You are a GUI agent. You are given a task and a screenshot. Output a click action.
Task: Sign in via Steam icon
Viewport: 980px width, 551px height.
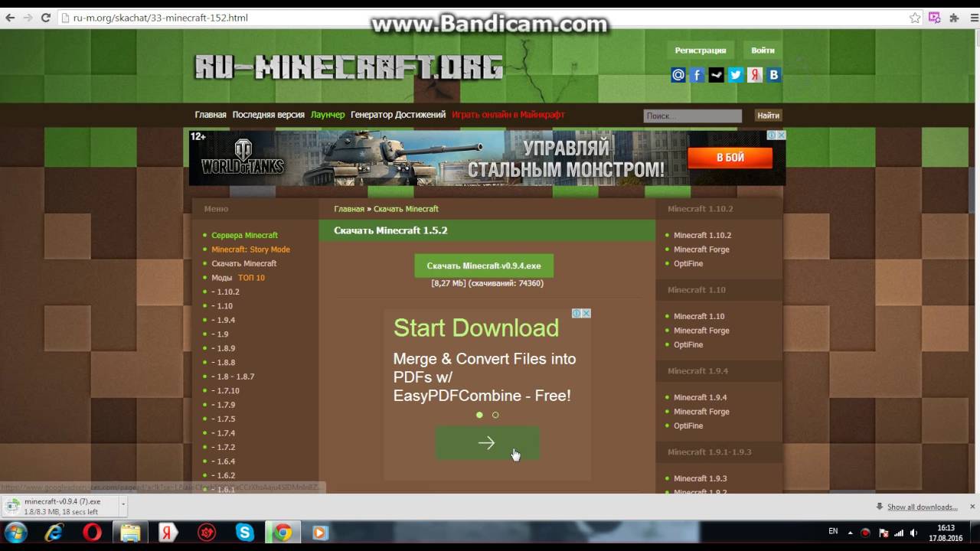(x=717, y=74)
